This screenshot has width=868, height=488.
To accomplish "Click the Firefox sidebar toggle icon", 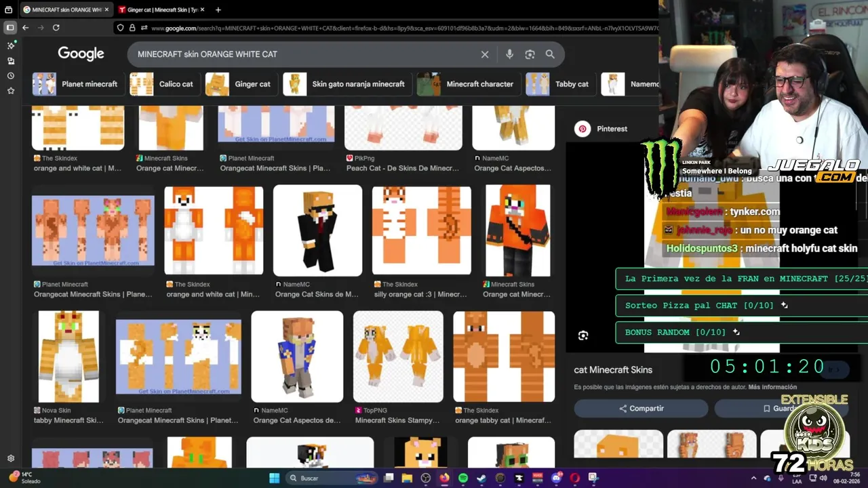I will click(x=9, y=28).
